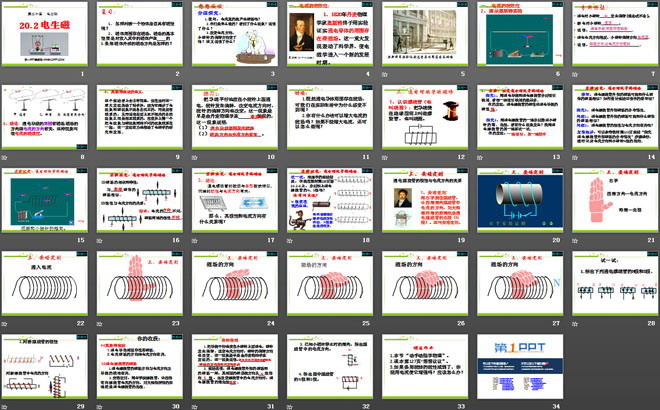Click the animation star icon under slide 32
660x410 pixels.
coord(290,407)
